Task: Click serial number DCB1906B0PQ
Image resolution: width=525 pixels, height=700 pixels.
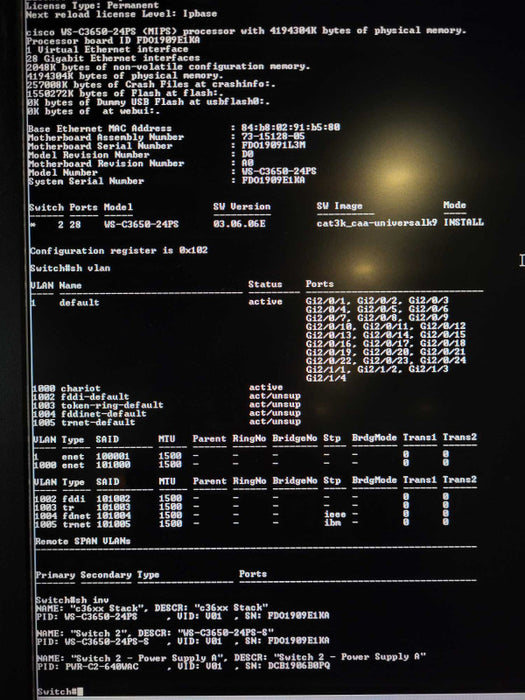Action: tap(299, 666)
